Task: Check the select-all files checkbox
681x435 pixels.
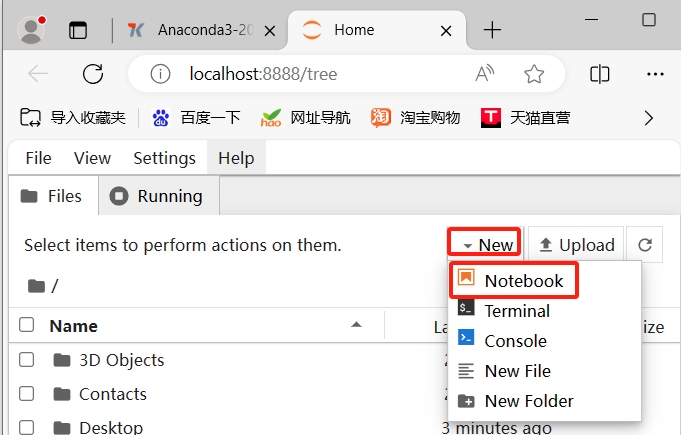Action: point(27,325)
